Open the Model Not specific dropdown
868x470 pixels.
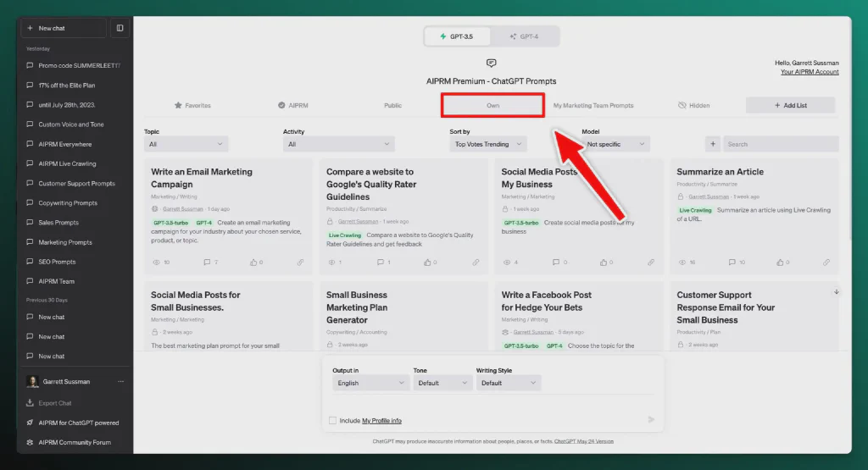[615, 144]
